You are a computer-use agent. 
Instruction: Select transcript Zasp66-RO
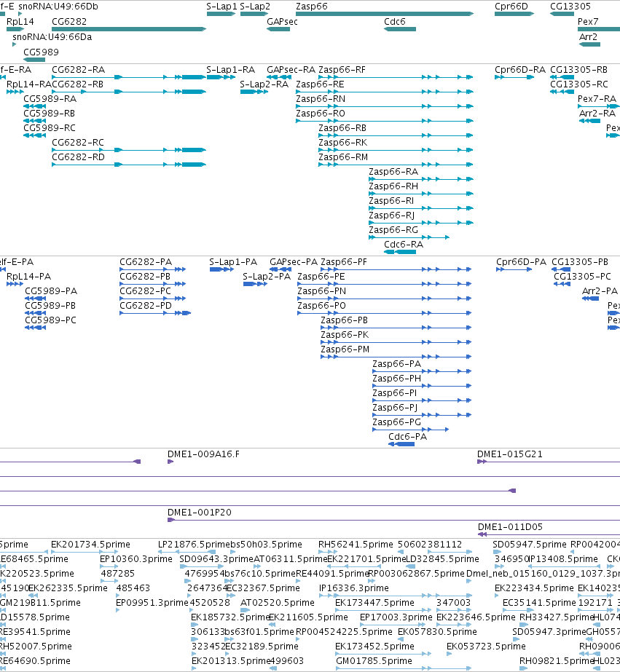pos(385,121)
